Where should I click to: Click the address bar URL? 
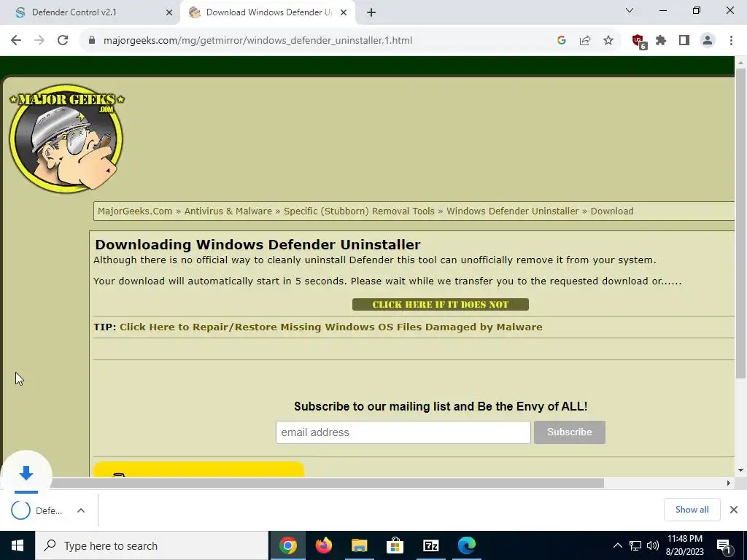[x=258, y=41]
